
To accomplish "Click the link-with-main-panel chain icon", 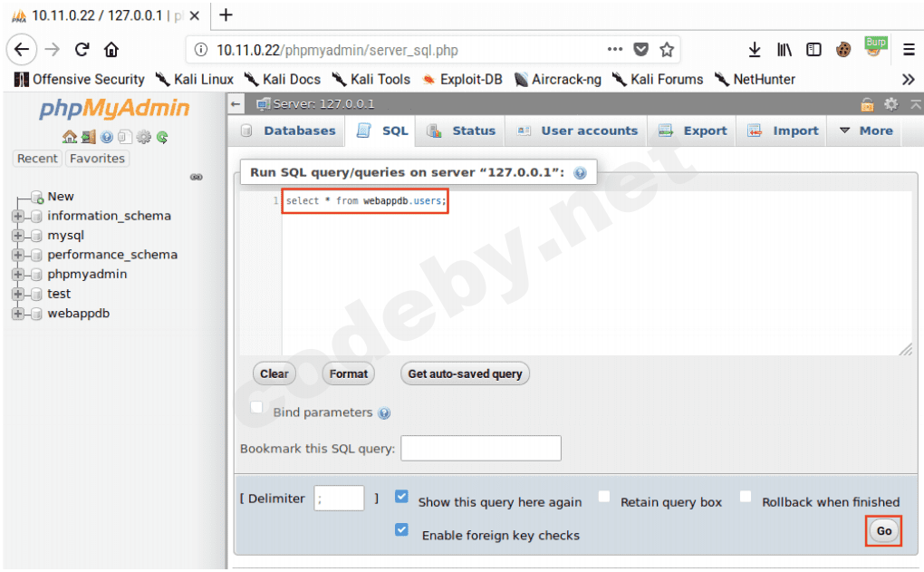I will click(197, 177).
